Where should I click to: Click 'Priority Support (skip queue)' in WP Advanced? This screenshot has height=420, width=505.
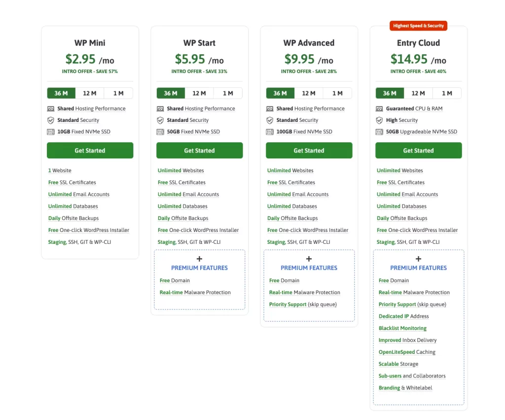pyautogui.click(x=303, y=305)
